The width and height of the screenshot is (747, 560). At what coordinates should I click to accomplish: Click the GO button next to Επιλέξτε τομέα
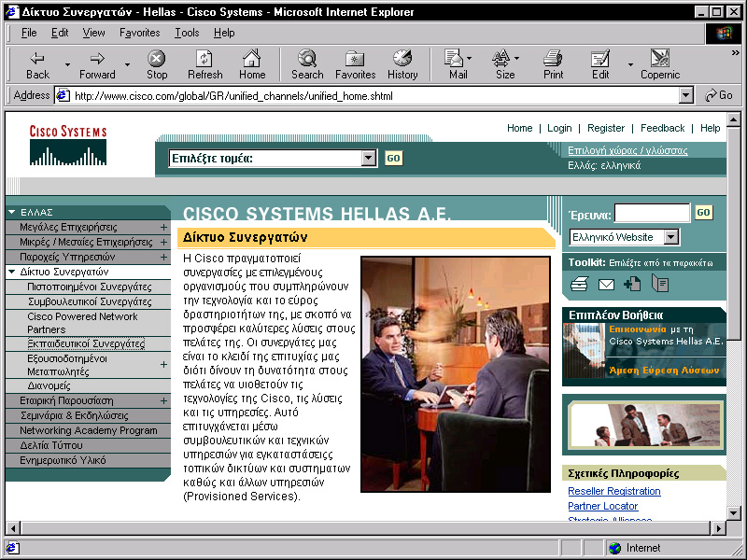click(393, 158)
